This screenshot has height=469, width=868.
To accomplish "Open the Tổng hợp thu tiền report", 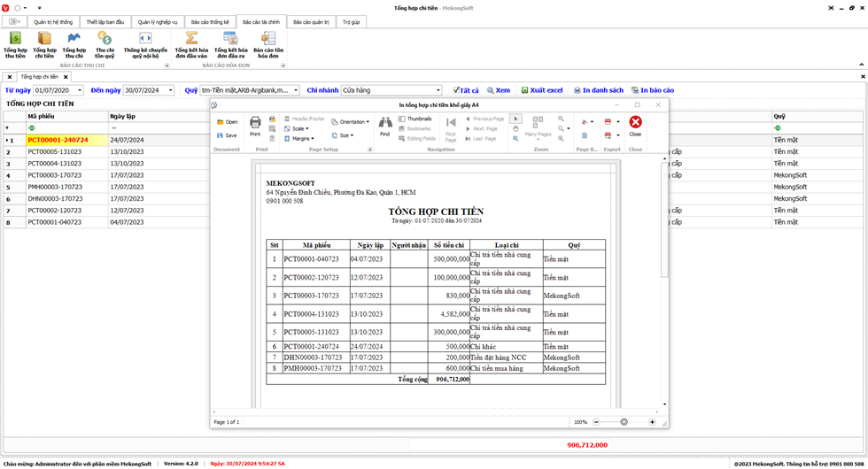I will click(x=15, y=45).
